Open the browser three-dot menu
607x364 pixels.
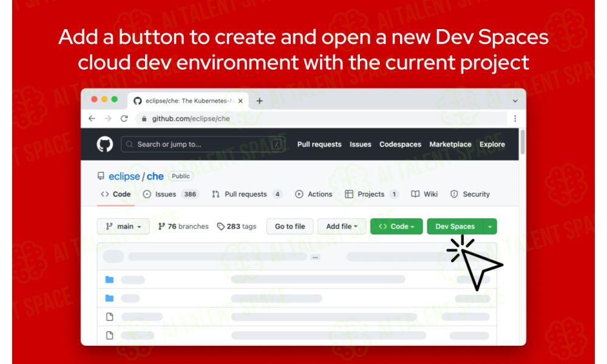(x=515, y=118)
